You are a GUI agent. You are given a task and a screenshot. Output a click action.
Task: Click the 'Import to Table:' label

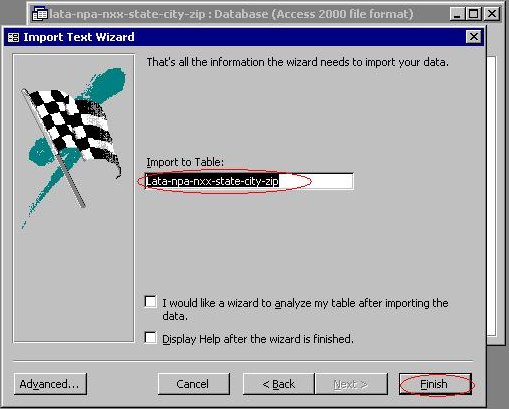tap(185, 162)
